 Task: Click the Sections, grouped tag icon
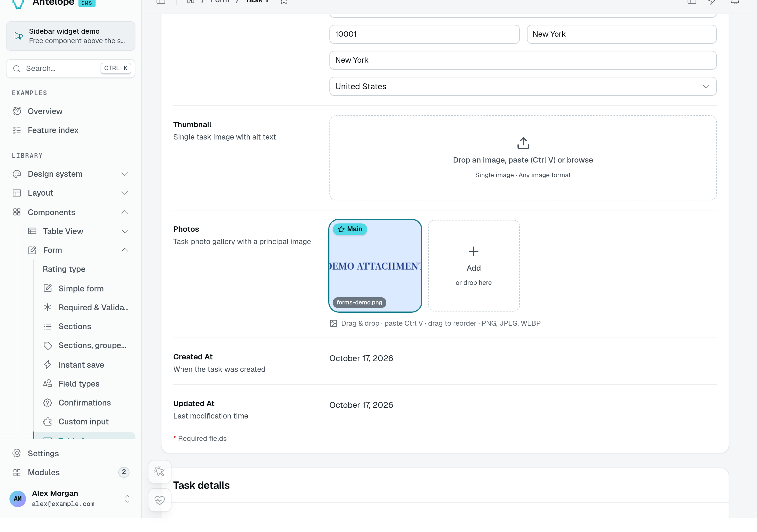[x=48, y=346]
